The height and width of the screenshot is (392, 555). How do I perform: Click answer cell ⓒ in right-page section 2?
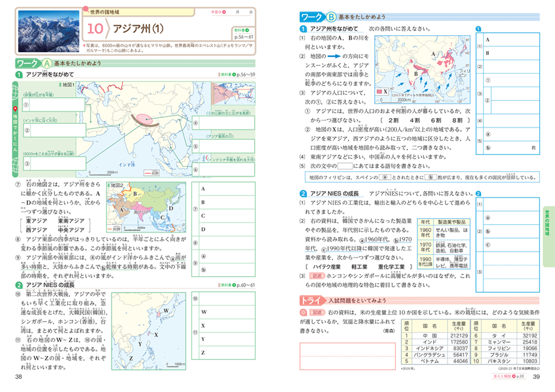(x=511, y=245)
